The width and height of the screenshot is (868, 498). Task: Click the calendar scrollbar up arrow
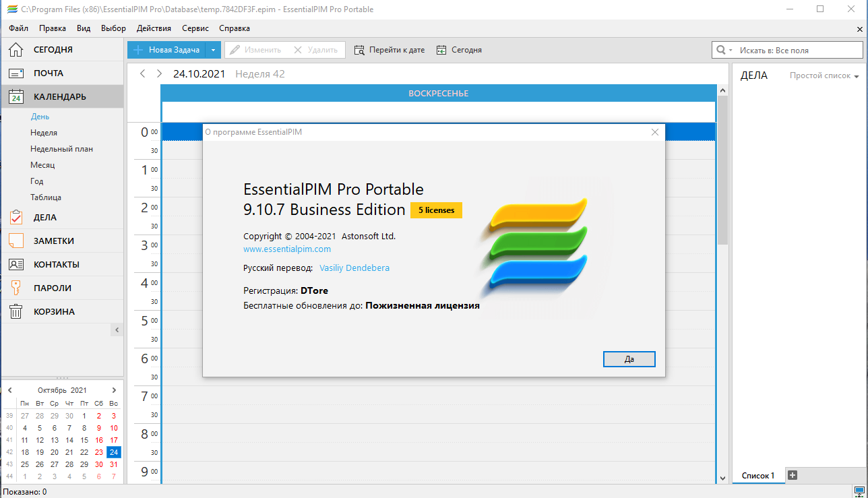(723, 89)
